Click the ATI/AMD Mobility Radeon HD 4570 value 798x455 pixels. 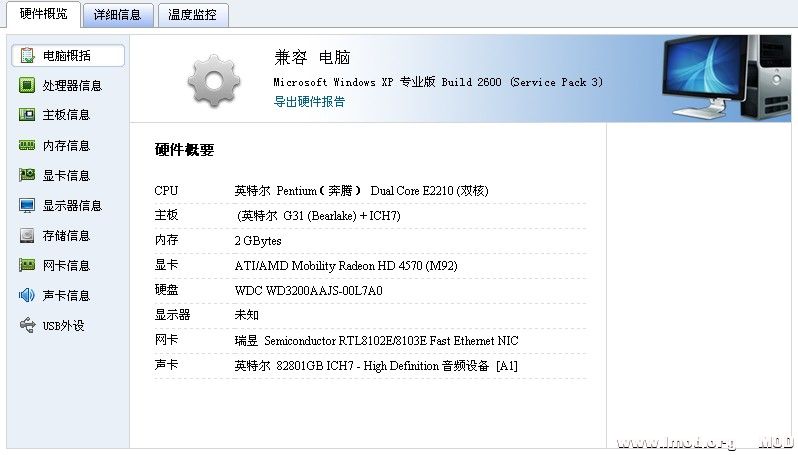(x=346, y=266)
